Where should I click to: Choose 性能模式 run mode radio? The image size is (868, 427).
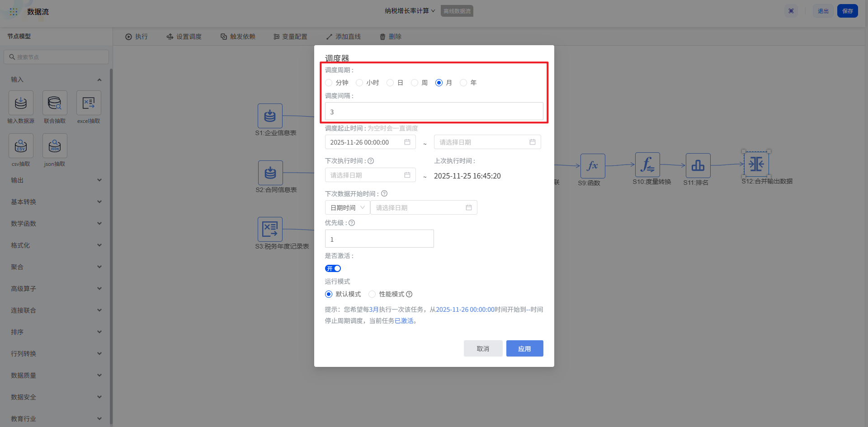tap(372, 294)
